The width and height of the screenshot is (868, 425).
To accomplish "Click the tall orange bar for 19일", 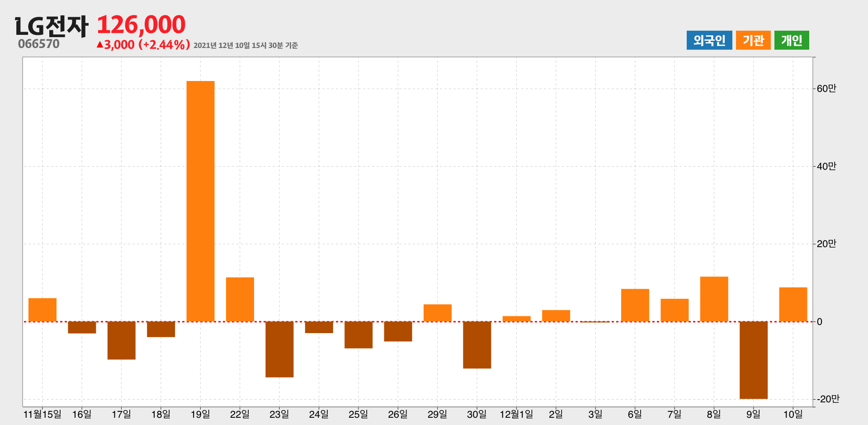I will (200, 201).
